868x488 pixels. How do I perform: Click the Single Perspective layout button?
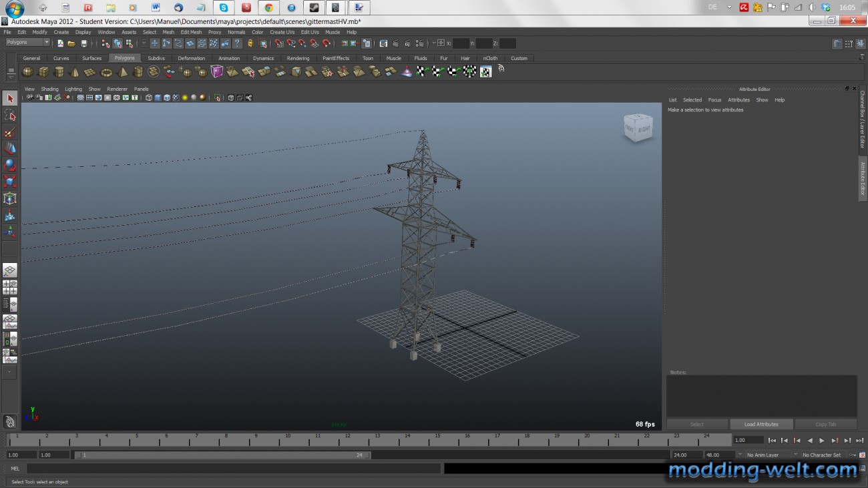click(10, 270)
